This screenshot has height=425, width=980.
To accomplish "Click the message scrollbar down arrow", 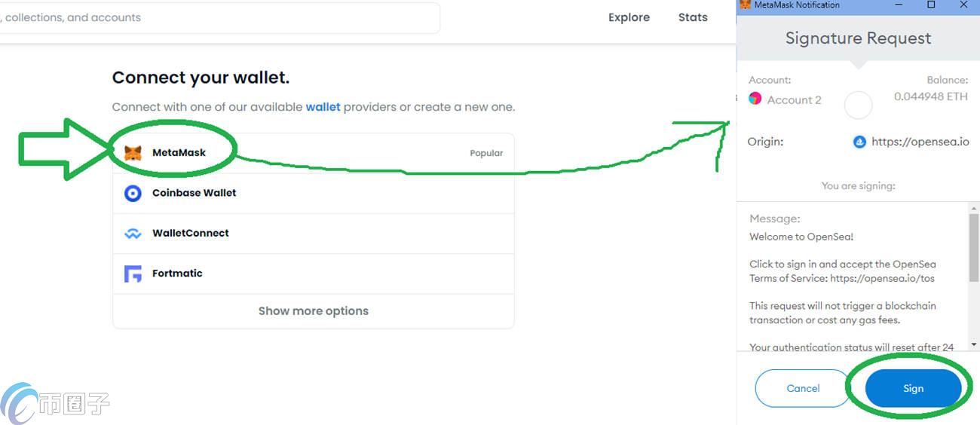I will point(973,345).
